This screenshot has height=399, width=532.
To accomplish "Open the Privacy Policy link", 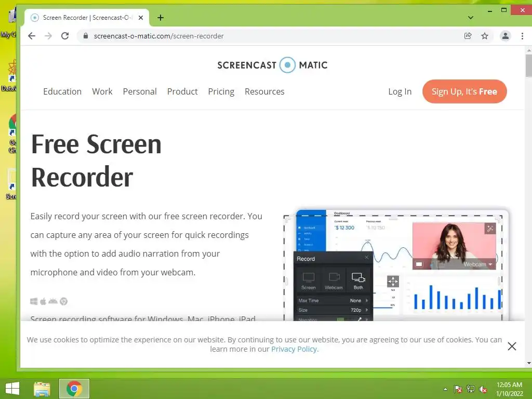I will click(x=294, y=349).
